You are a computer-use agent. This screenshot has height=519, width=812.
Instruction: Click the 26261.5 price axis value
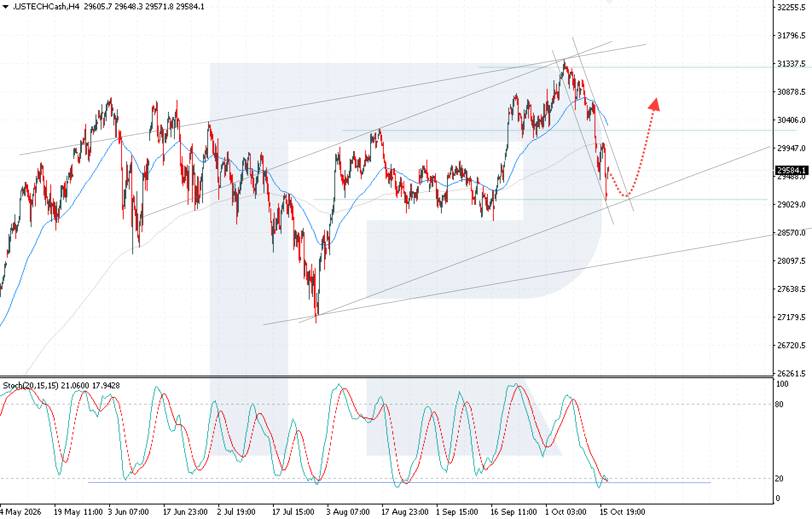click(792, 373)
